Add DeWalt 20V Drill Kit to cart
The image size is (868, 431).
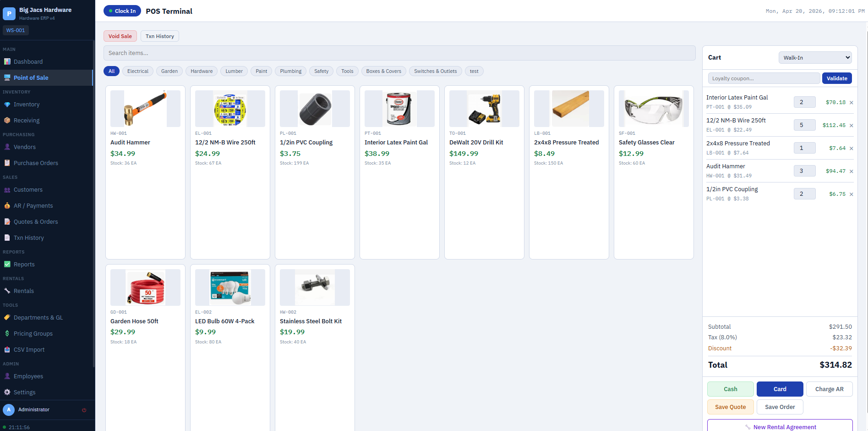coord(484,172)
